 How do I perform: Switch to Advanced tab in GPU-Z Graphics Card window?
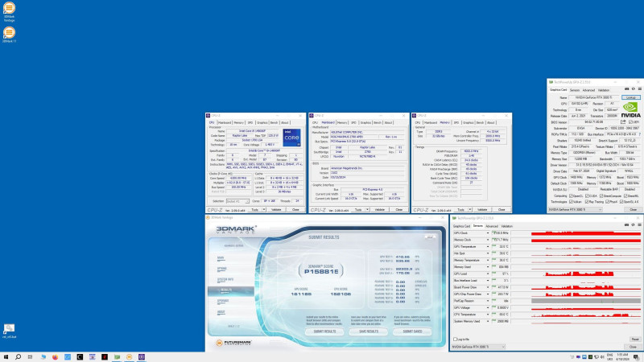click(x=588, y=90)
